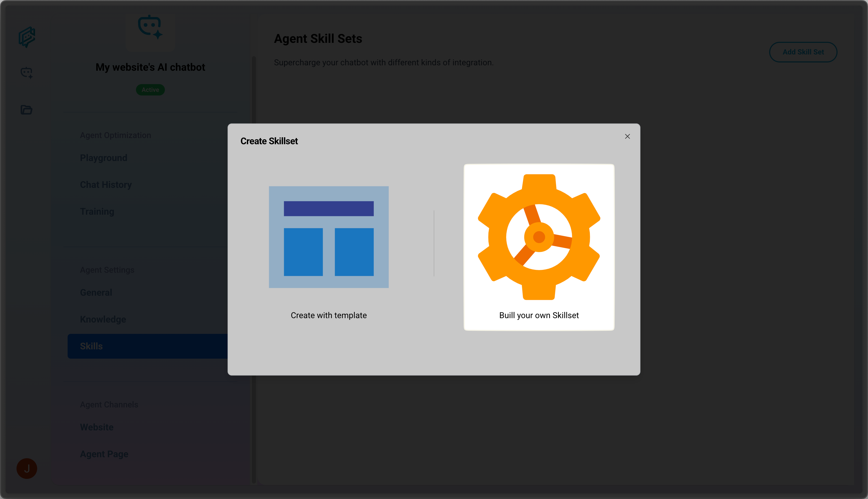The width and height of the screenshot is (868, 499).
Task: Click the Agent Settings section label
Action: point(107,270)
